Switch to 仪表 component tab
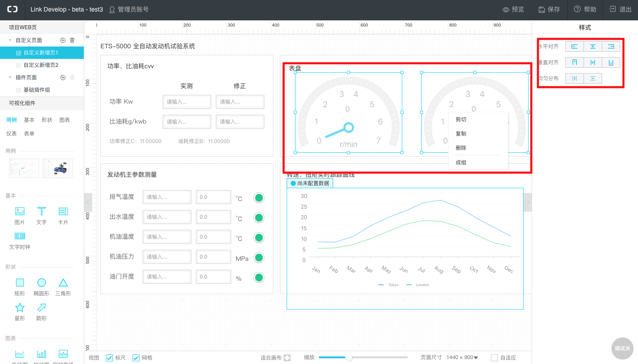 (12, 134)
